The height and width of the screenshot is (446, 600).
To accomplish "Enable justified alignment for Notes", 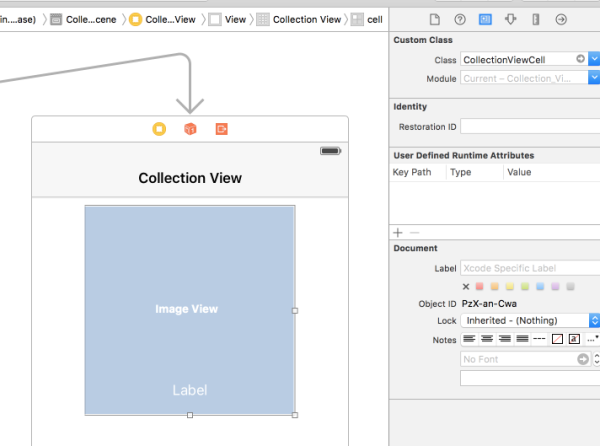I will pyautogui.click(x=522, y=339).
